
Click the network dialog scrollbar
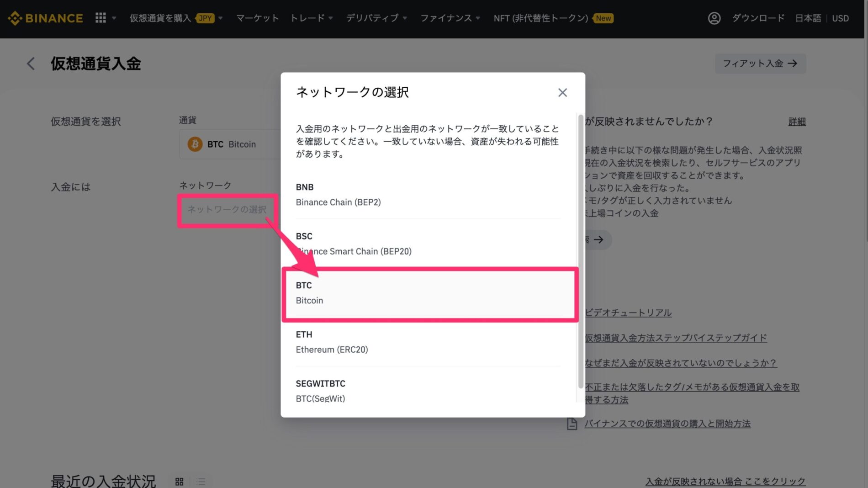click(581, 251)
